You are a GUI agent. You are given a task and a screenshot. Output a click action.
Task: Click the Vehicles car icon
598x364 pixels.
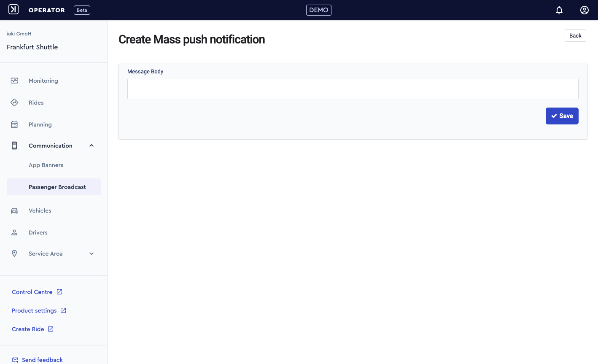click(x=14, y=210)
